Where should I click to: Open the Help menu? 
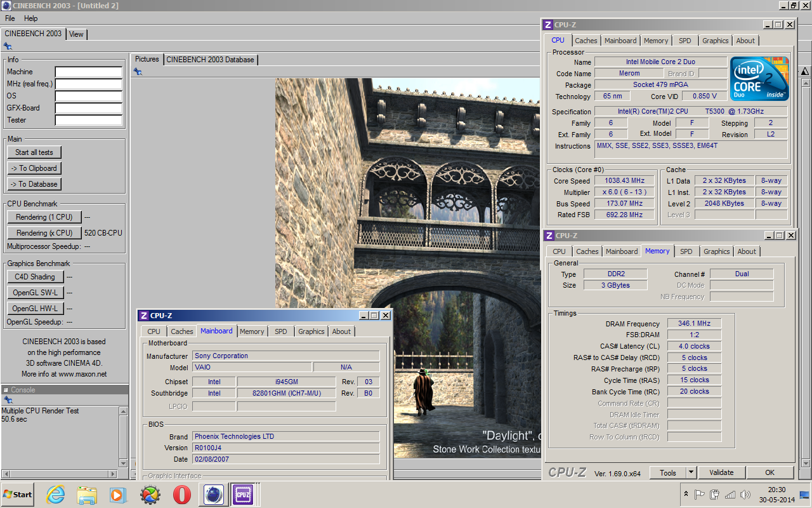(30, 18)
